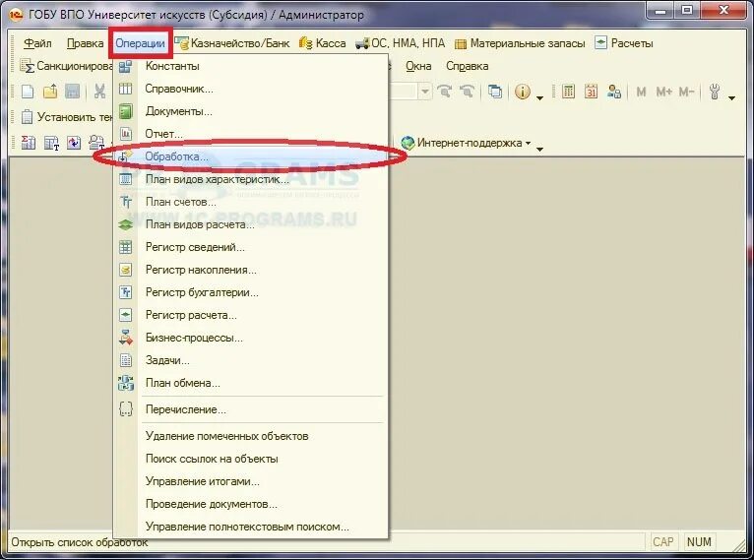
Task: Open the Файл menu
Action: click(37, 43)
